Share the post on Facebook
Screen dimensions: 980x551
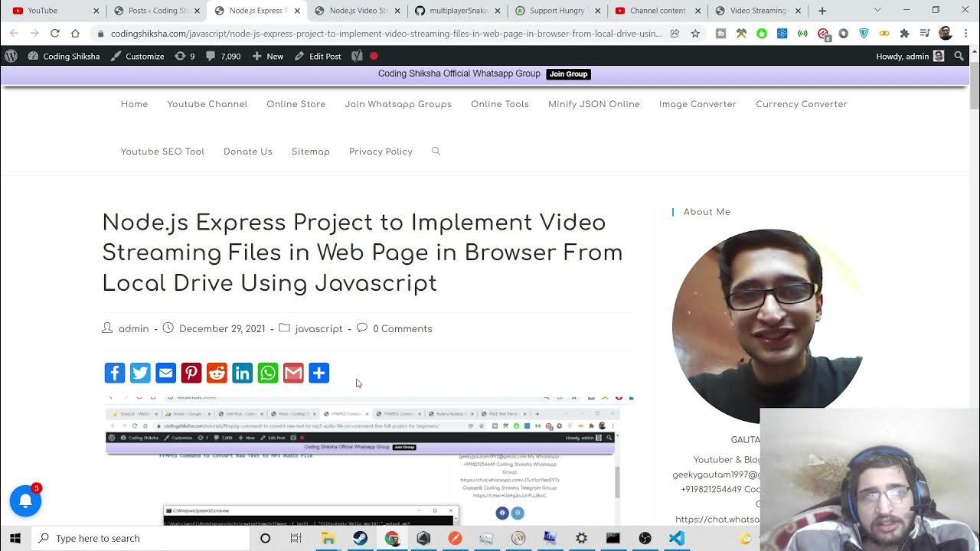tap(114, 373)
